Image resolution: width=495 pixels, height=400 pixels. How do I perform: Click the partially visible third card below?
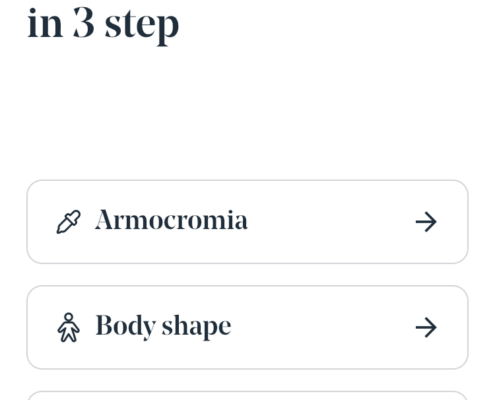(247, 396)
